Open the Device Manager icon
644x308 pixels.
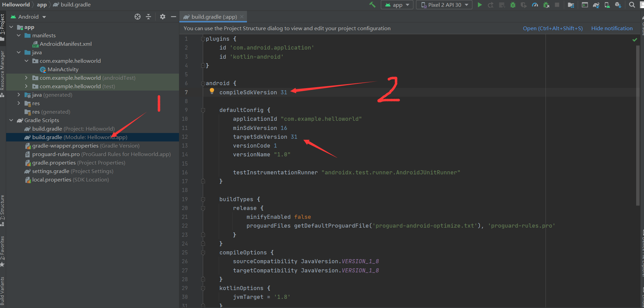pos(607,5)
